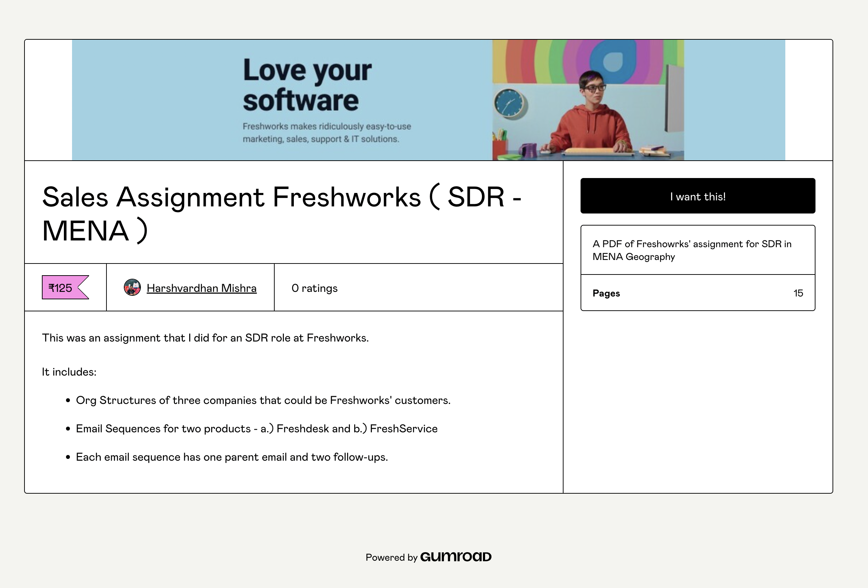This screenshot has height=588, width=868.
Task: Click the ₹125 price tag
Action: tap(65, 288)
